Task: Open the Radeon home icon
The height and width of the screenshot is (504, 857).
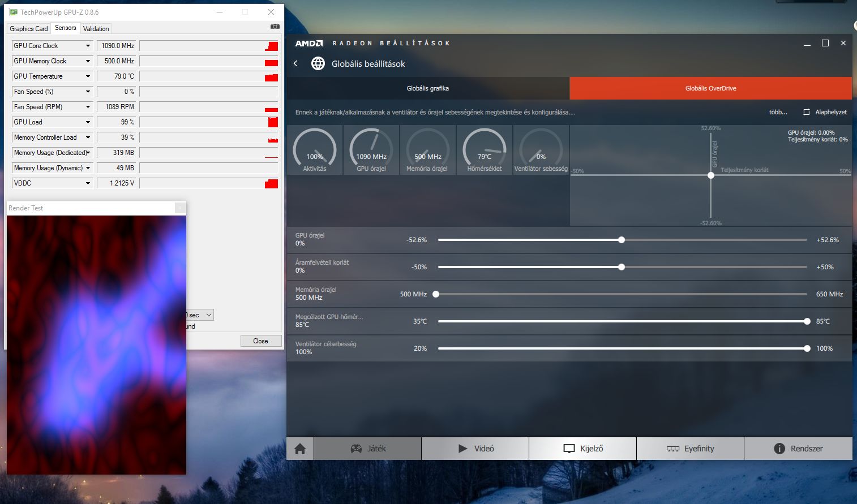Action: point(300,449)
